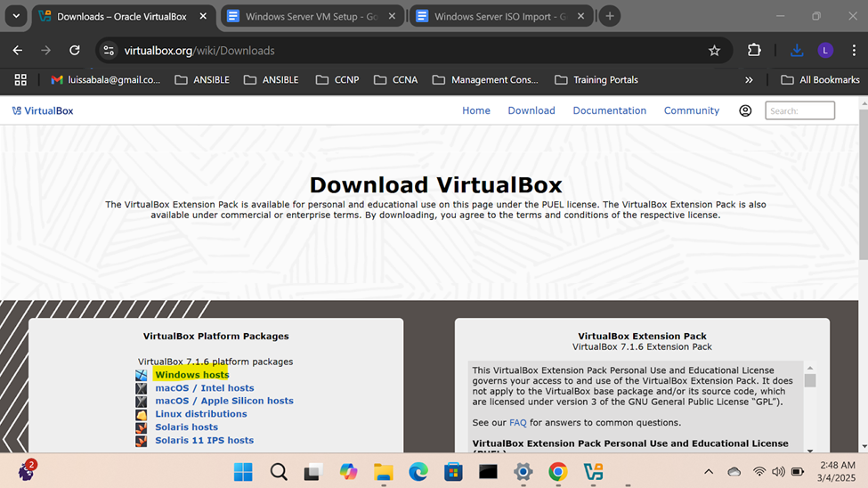Screen dimensions: 868x488
Task: Open the All Bookmarks folder
Action: pos(821,80)
